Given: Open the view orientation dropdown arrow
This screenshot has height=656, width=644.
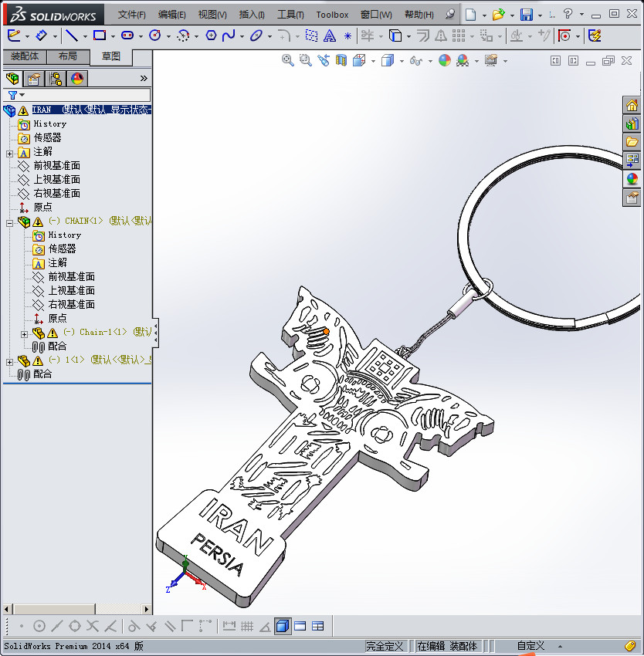Looking at the screenshot, I should coord(373,62).
